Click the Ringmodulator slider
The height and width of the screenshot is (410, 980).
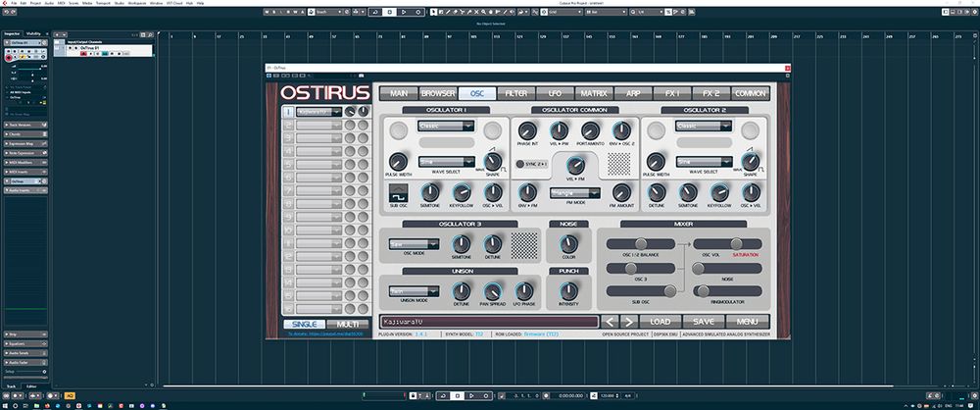point(727,291)
